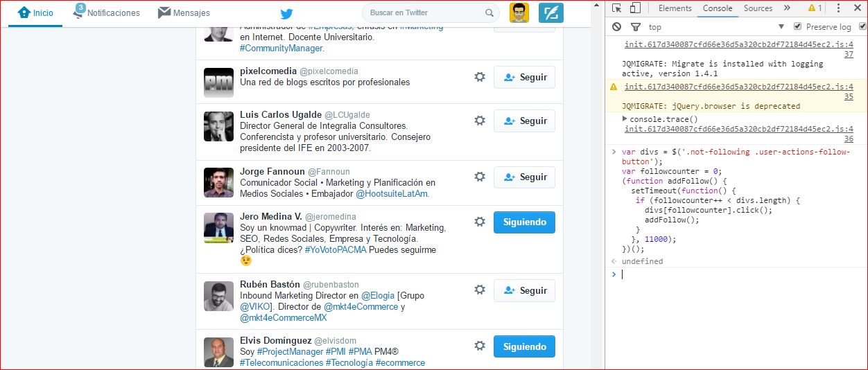Toggle the Preserve log checkbox
The width and height of the screenshot is (868, 370).
tap(797, 27)
